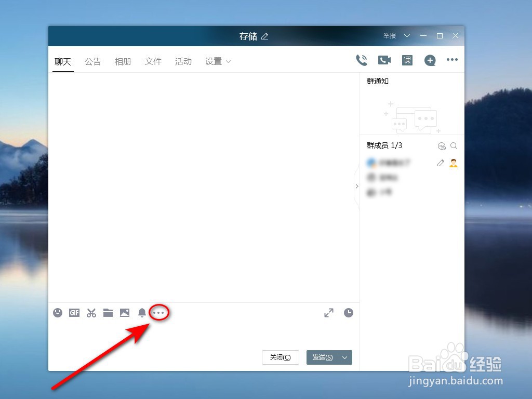Image resolution: width=532 pixels, height=399 pixels.
Task: Start a voice call from the top toolbar
Action: [x=362, y=60]
